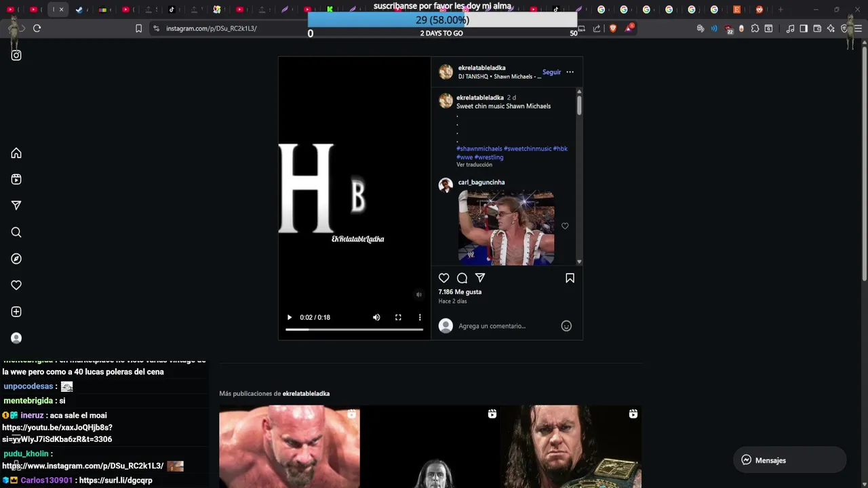Bookmark this page in address bar
Screen dimensions: 868x488
click(x=138, y=28)
